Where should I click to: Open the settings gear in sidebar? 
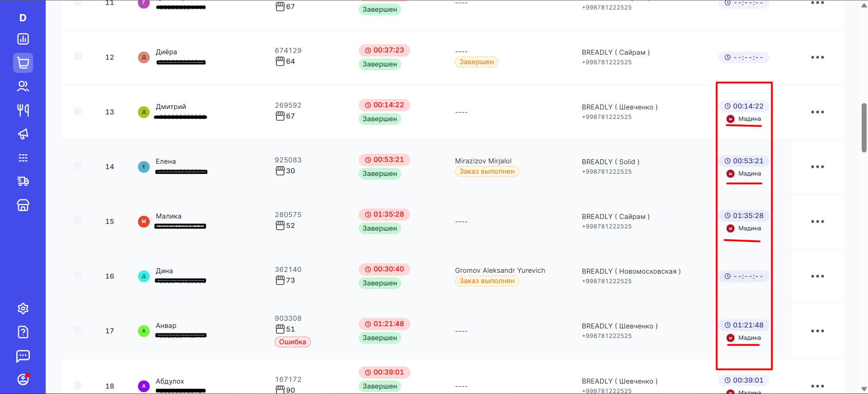pos(23,309)
